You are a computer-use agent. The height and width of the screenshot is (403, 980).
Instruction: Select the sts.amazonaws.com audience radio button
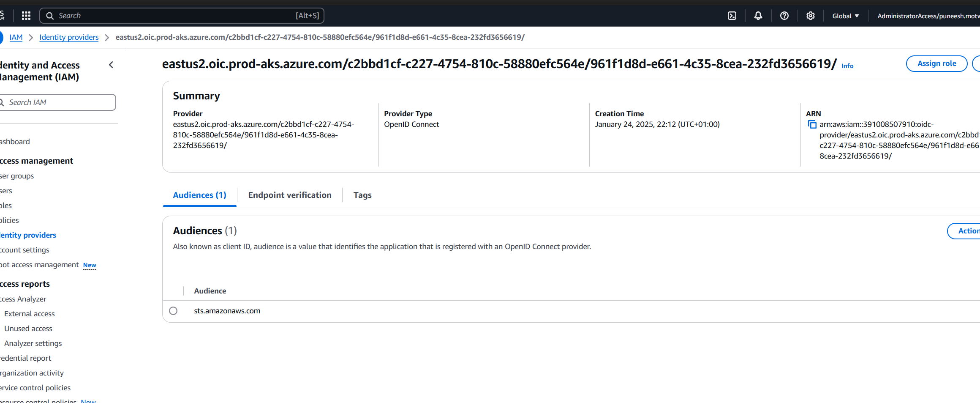(x=173, y=311)
